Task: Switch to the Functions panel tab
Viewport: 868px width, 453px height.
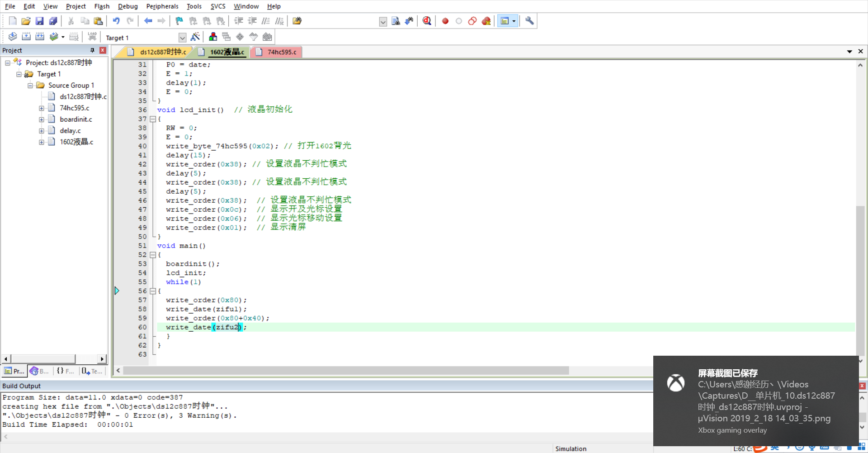Action: [x=66, y=371]
